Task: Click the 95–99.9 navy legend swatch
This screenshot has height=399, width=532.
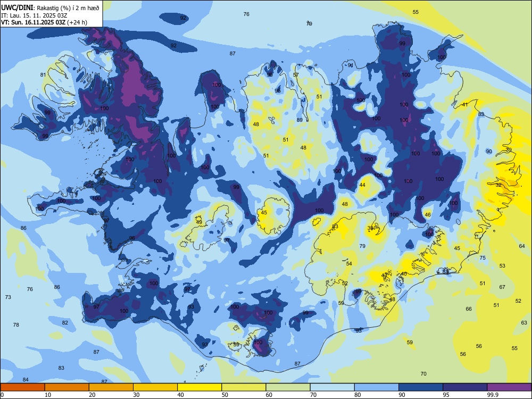Action: pos(465,387)
